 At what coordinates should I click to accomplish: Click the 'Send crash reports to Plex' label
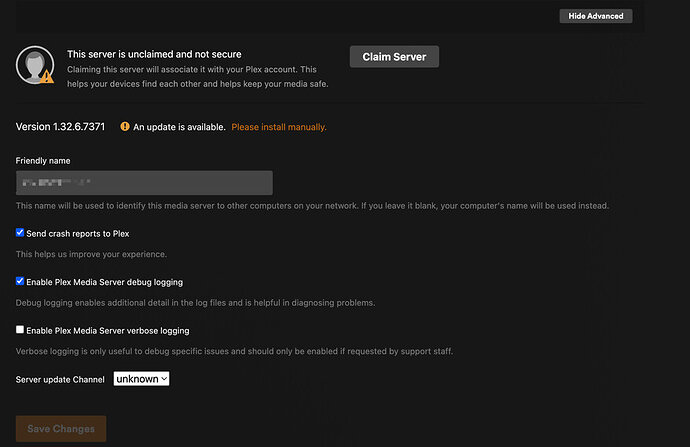click(x=78, y=233)
